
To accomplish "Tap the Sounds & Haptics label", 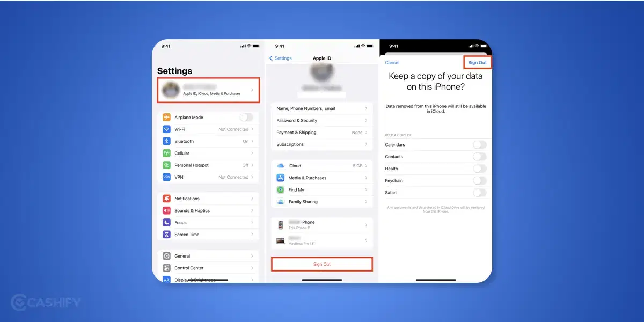I will 192,210.
